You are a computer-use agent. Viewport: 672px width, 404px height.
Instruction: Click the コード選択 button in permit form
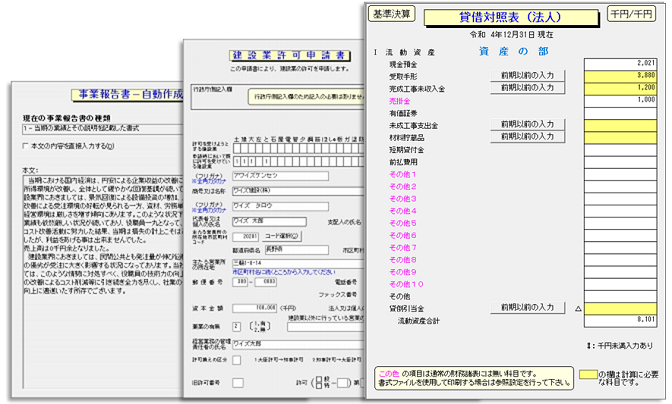click(x=282, y=236)
